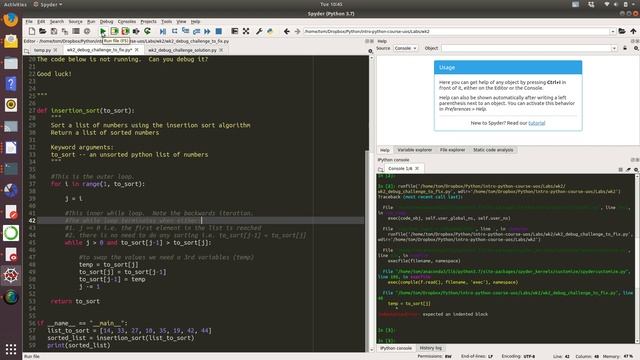
Task: Run the file with the green play icon
Action: pyautogui.click(x=103, y=31)
